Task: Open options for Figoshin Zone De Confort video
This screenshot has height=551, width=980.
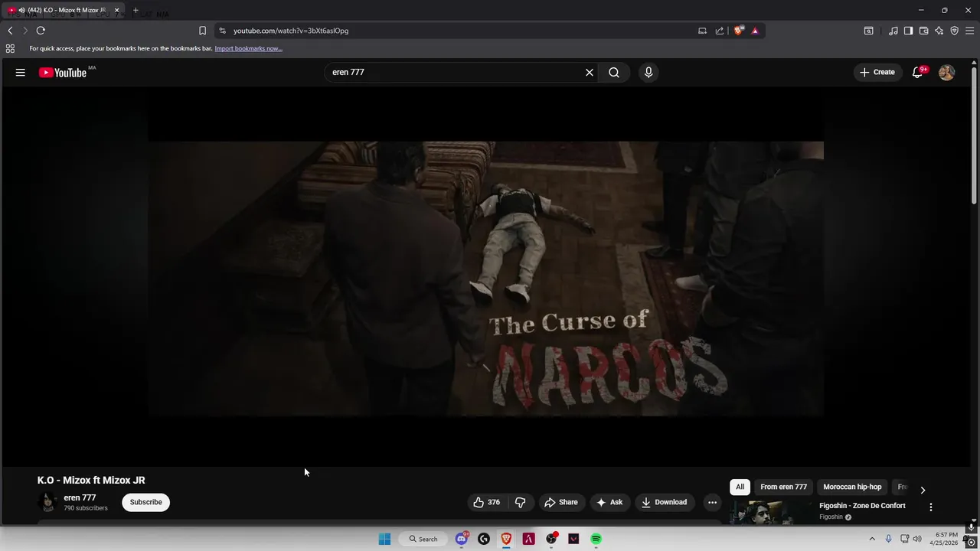Action: point(931,507)
